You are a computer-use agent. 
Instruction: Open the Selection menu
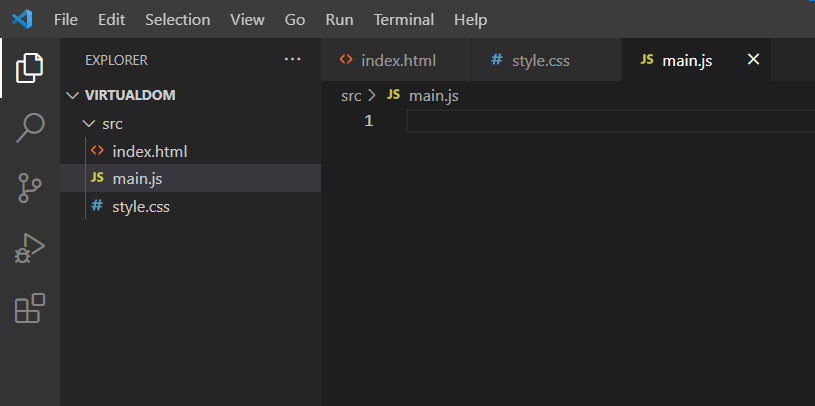tap(178, 20)
